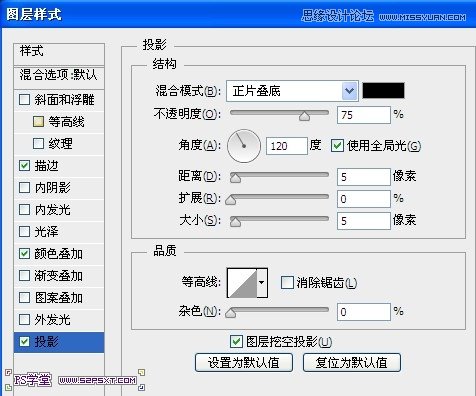Uncheck 图层挖空投影 checkbox
Image resolution: width=476 pixels, height=396 pixels.
pyautogui.click(x=236, y=342)
